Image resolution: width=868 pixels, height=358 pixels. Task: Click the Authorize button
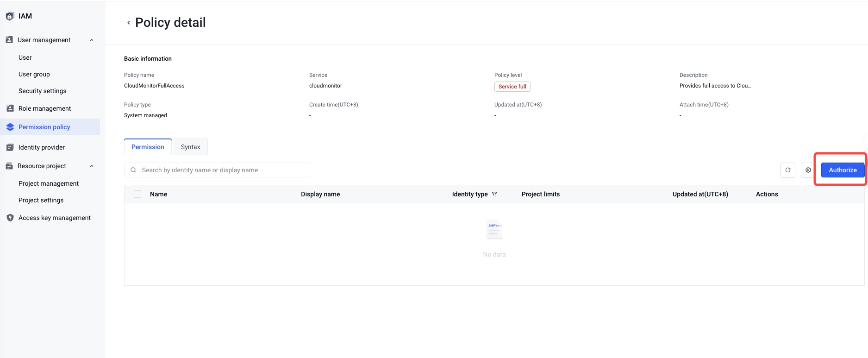tap(843, 170)
